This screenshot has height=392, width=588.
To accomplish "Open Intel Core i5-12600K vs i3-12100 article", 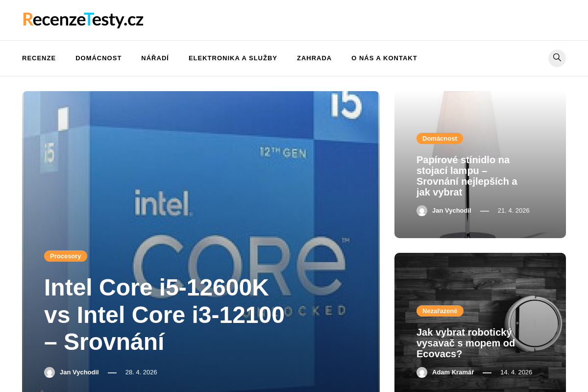I will 164,315.
